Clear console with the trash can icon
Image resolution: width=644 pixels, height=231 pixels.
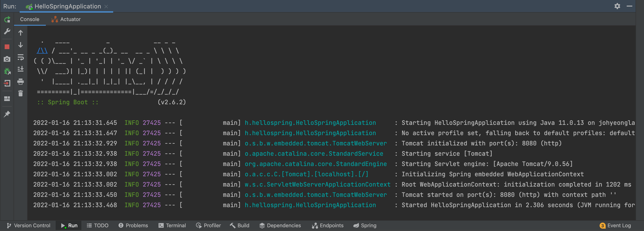click(21, 94)
